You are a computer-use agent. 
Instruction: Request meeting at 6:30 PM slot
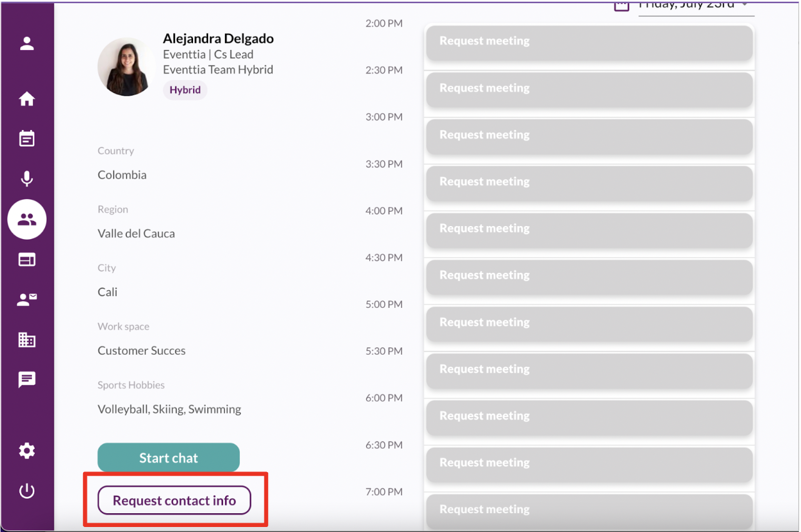click(589, 463)
